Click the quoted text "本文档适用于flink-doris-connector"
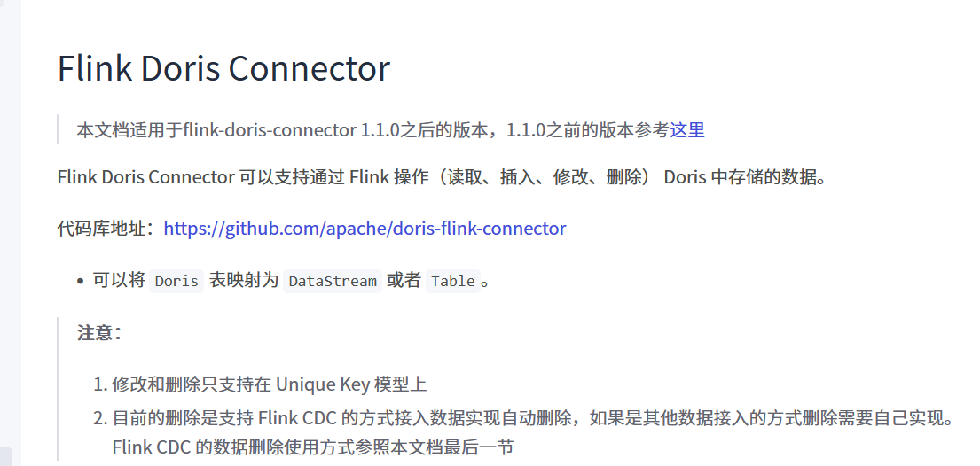The height and width of the screenshot is (466, 980). click(216, 130)
